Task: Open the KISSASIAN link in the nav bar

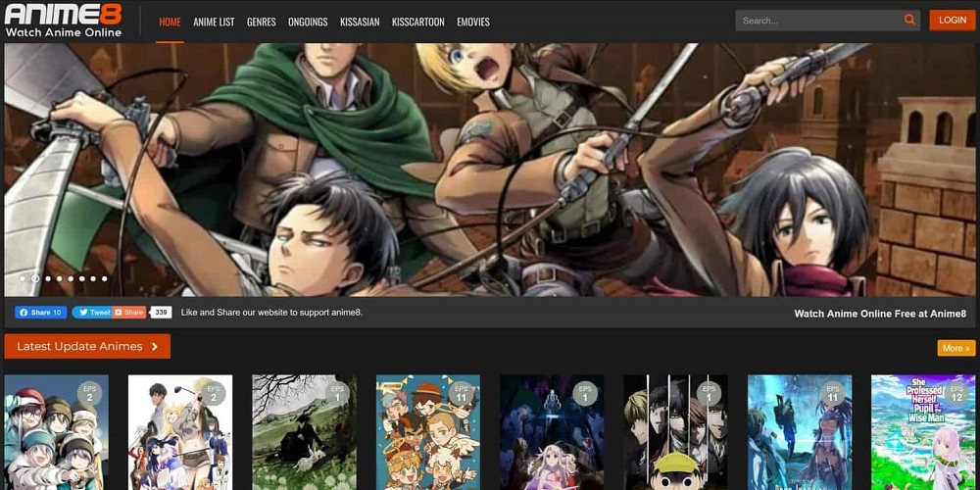Action: click(360, 22)
